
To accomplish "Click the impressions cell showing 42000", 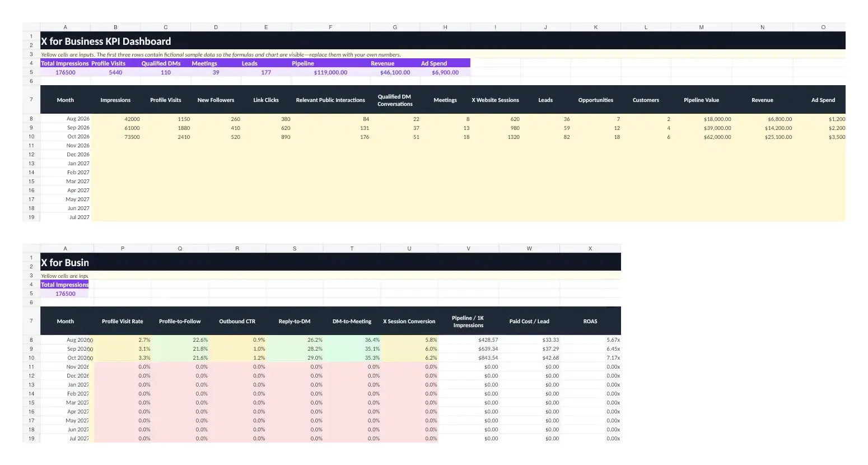I will click(x=115, y=119).
